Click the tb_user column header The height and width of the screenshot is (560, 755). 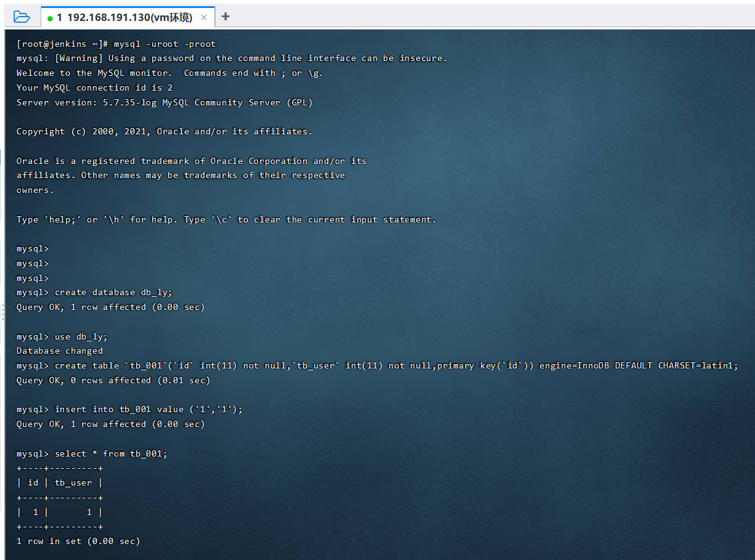coord(73,483)
